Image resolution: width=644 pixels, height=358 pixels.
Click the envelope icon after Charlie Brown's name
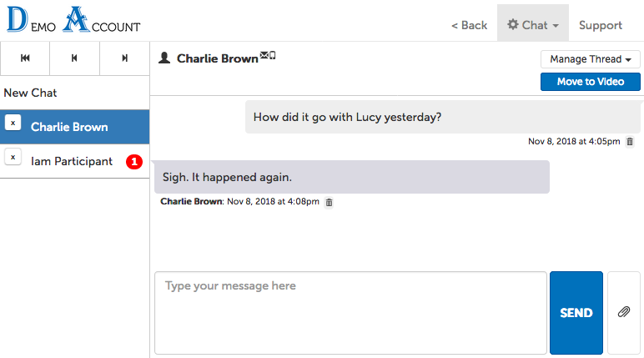[264, 55]
